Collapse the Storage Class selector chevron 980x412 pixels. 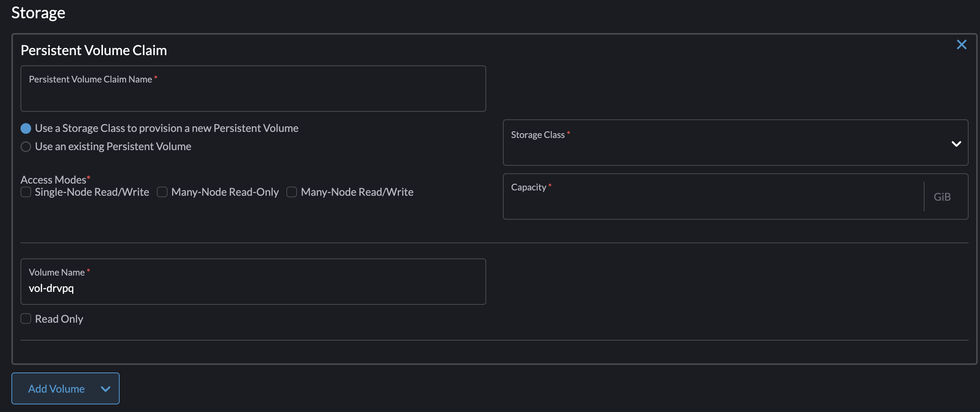click(x=956, y=144)
